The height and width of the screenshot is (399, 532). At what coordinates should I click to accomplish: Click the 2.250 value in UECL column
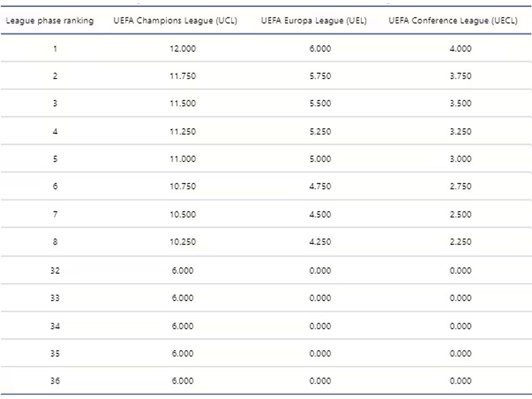[x=460, y=242]
